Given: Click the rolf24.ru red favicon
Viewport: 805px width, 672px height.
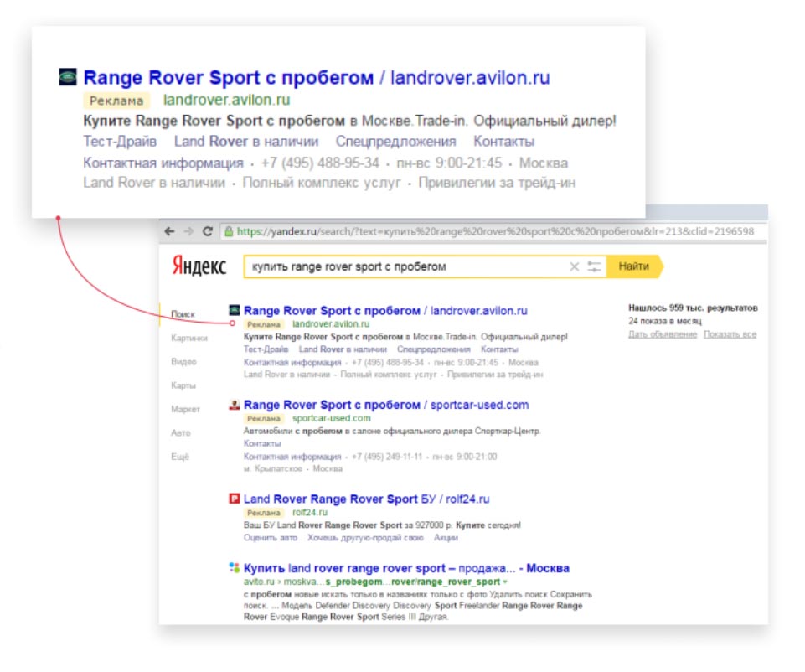Looking at the screenshot, I should 235,499.
